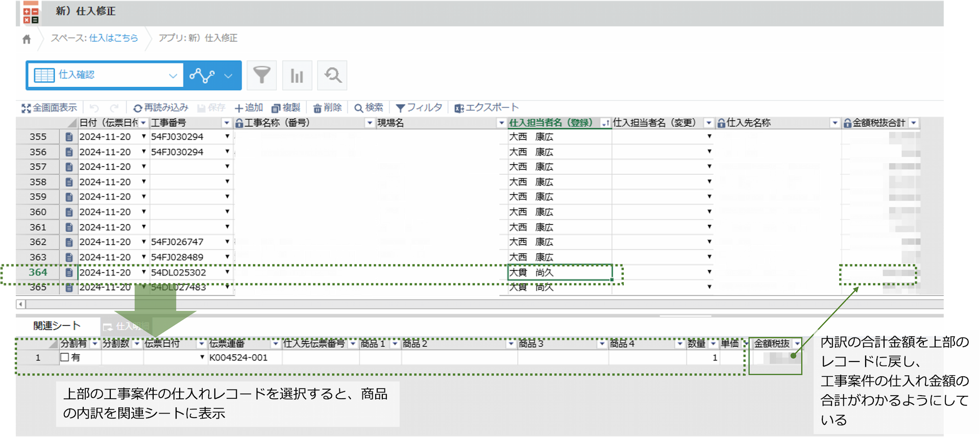Screen dimensions: 980x438
Task: Click ＋追加 add record button
Action: [x=249, y=108]
